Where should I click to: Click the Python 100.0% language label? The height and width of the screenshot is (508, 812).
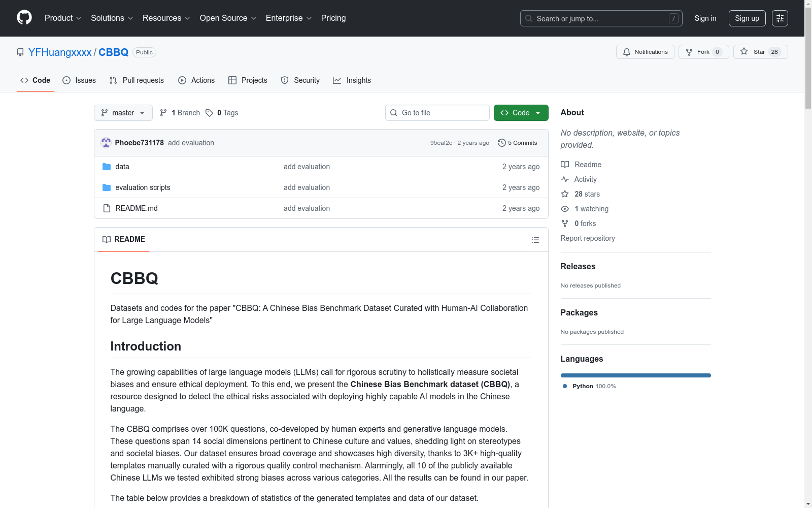coord(594,386)
